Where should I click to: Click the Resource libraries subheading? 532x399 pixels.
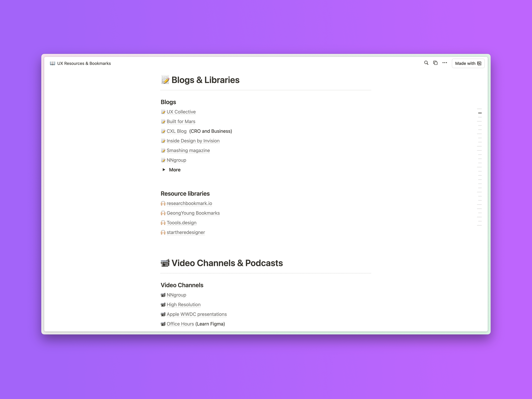click(x=185, y=194)
